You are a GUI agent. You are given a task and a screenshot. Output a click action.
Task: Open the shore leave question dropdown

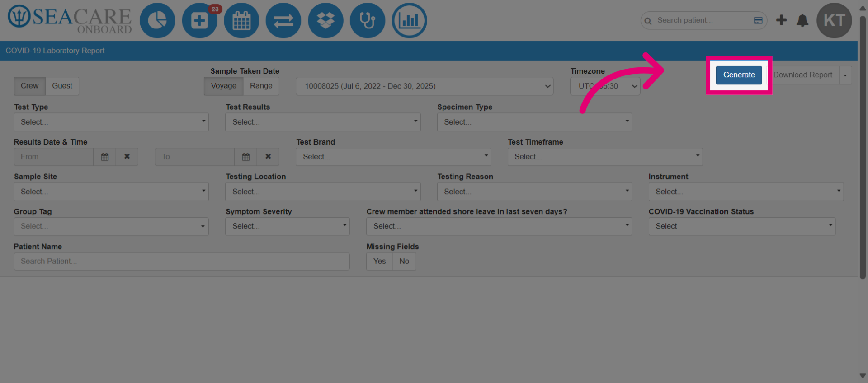499,226
